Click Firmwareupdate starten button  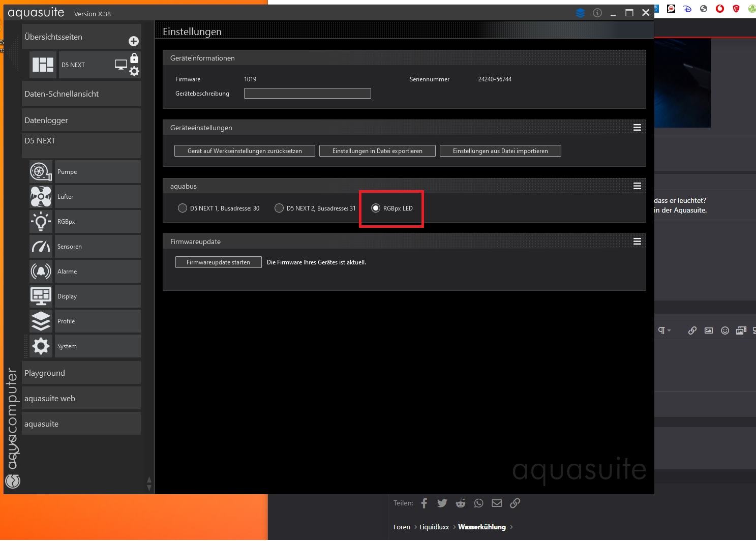pos(219,262)
